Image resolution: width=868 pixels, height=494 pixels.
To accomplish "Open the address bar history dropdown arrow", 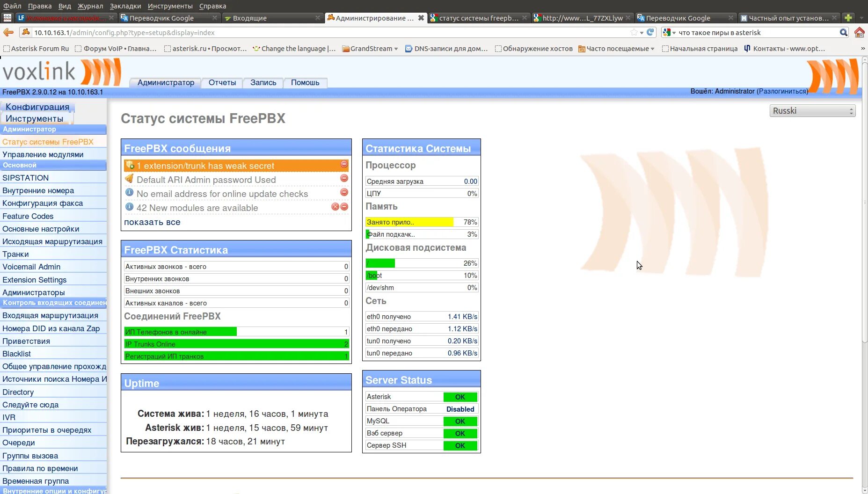I will click(x=642, y=33).
